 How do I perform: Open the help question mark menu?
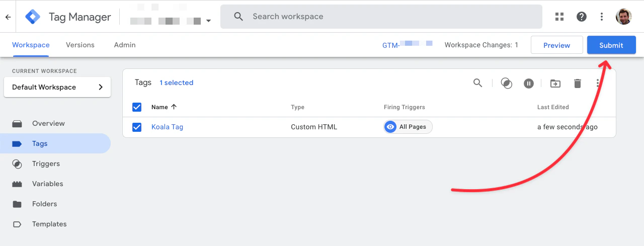point(582,17)
